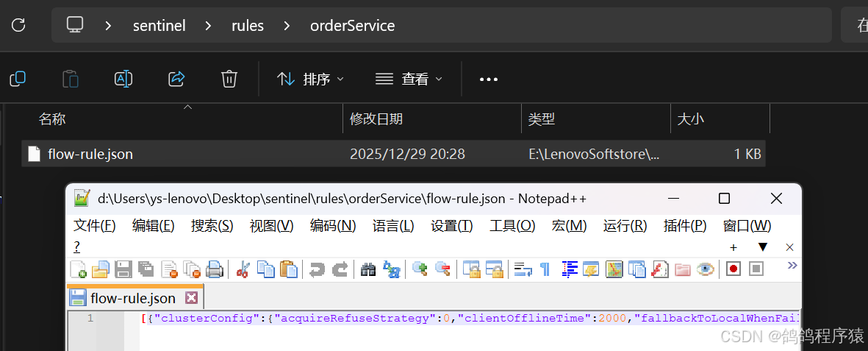Click Explorer share icon
This screenshot has width=868, height=351.
176,79
